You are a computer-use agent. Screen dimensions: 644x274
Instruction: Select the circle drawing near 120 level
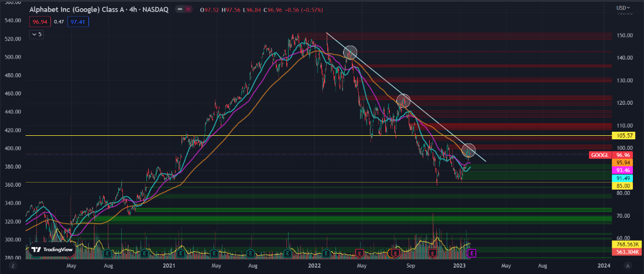pos(403,101)
